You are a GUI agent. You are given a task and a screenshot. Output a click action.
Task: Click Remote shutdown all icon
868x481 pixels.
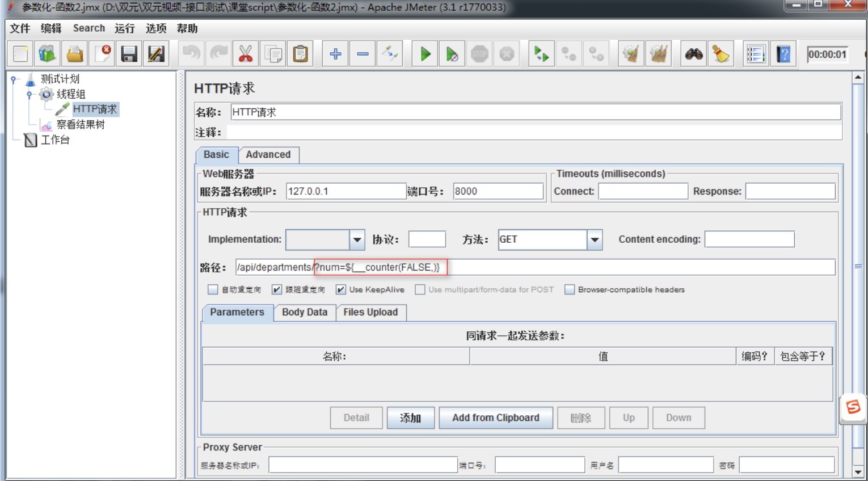[596, 54]
